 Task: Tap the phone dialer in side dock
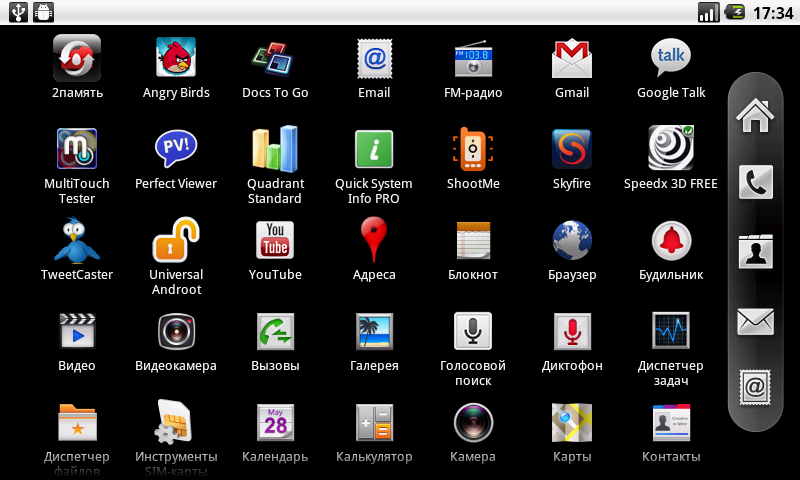click(x=756, y=182)
